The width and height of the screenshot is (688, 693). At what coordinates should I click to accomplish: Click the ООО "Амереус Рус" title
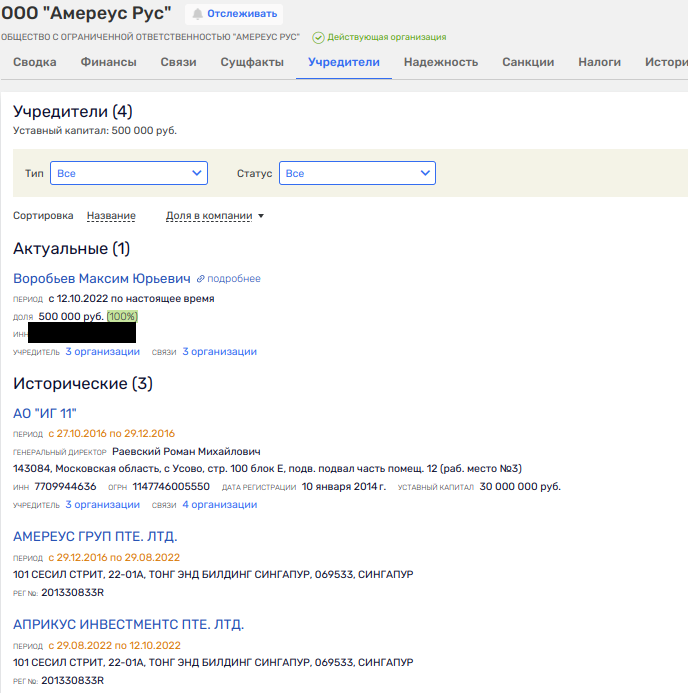(x=86, y=13)
